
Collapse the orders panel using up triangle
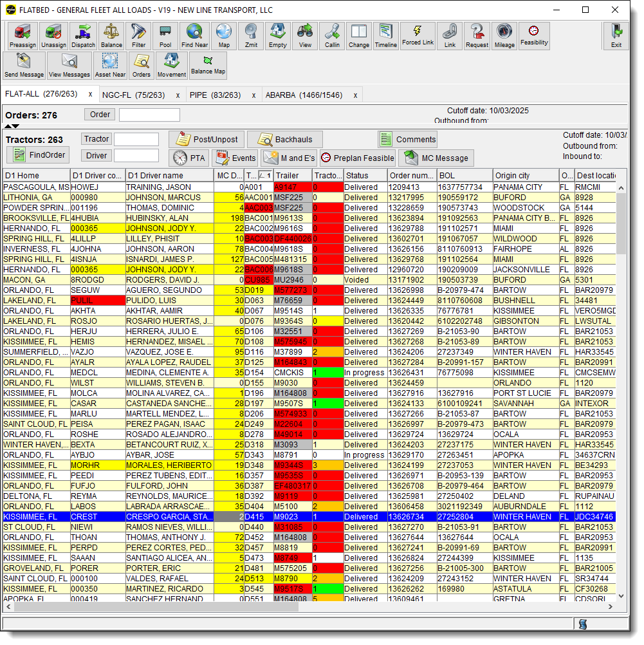[x=8, y=126]
